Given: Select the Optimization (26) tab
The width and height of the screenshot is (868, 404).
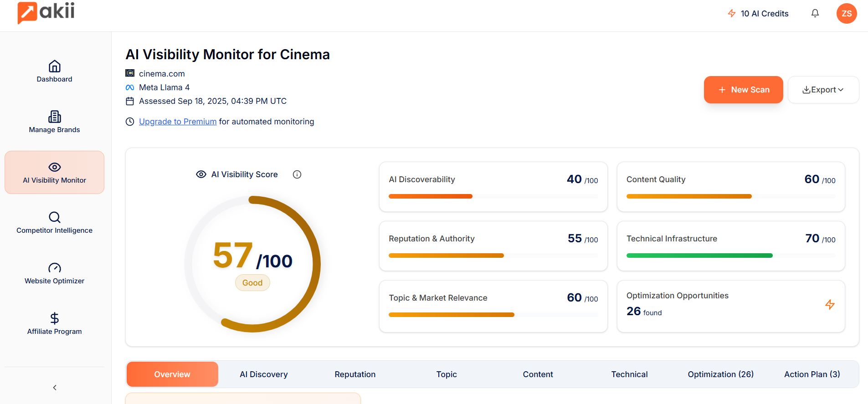Looking at the screenshot, I should pos(720,374).
